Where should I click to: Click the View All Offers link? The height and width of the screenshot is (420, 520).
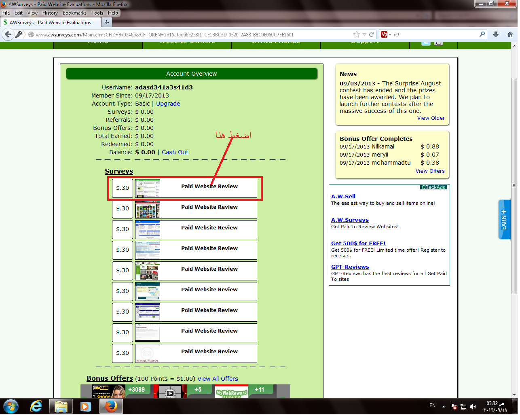218,379
